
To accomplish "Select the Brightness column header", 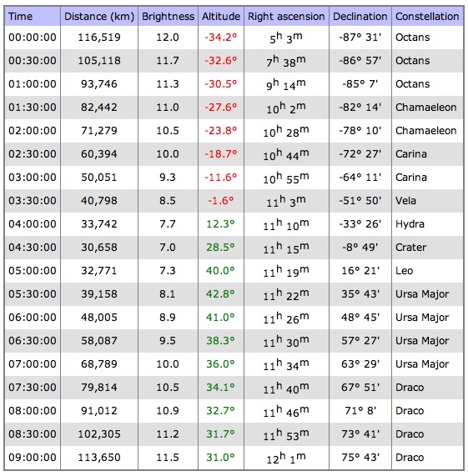I will 168,17.
